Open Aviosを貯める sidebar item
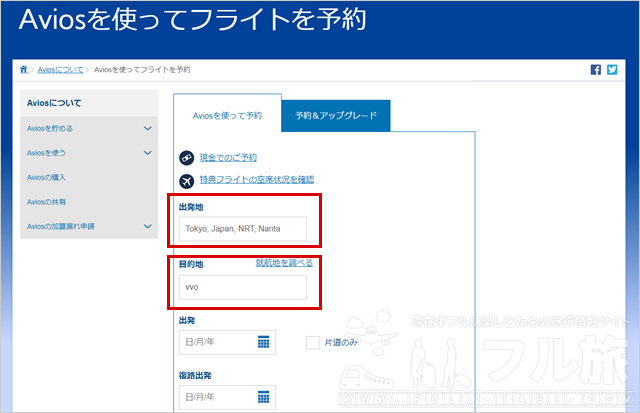Image resolution: width=640 pixels, height=413 pixels. click(50, 129)
